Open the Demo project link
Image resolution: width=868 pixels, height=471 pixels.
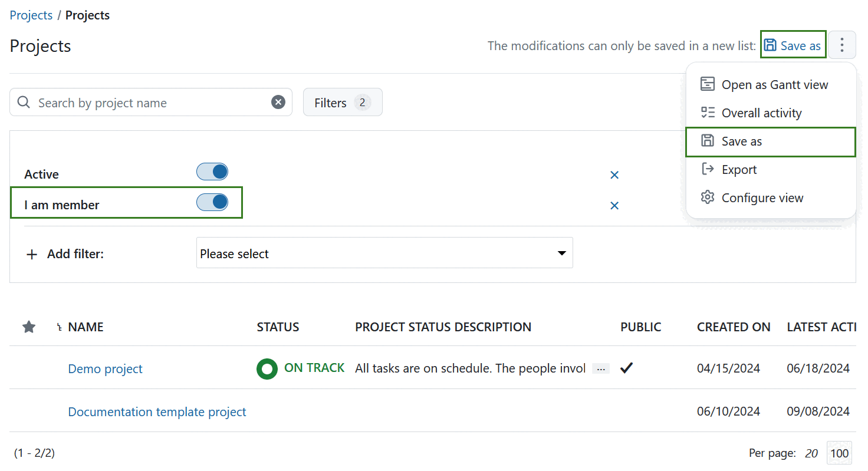pyautogui.click(x=105, y=368)
